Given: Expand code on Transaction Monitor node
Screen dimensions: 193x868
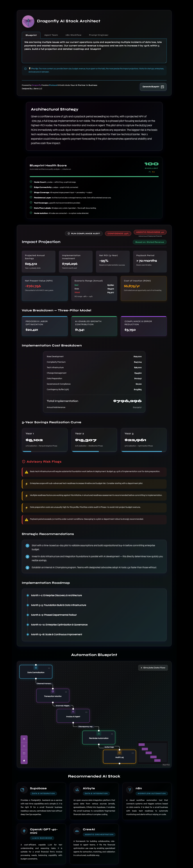Looking at the screenshot, I should point(66,692).
